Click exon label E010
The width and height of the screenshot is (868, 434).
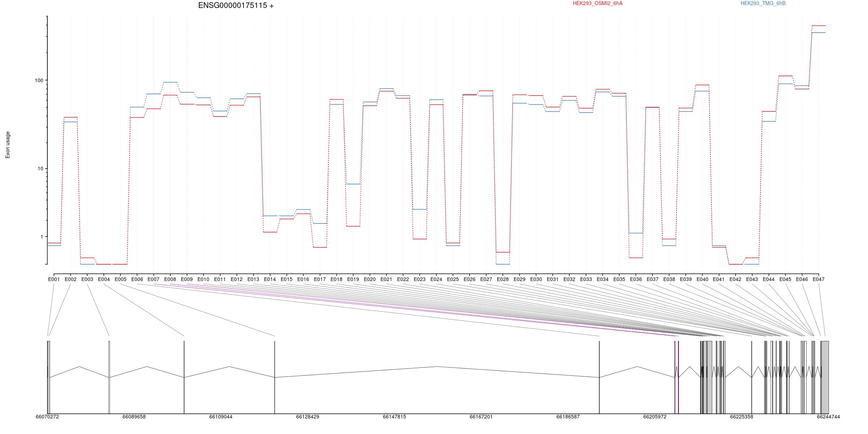[204, 279]
